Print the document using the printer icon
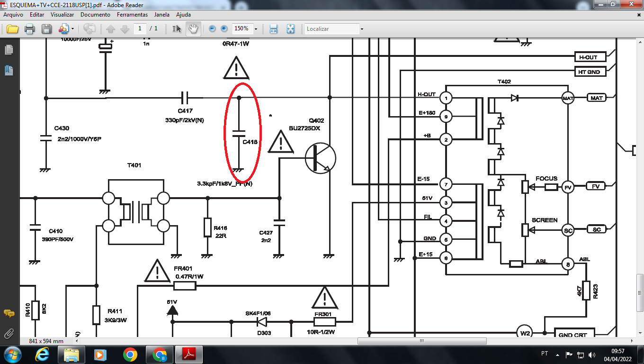This screenshot has width=644, height=364. [x=29, y=29]
